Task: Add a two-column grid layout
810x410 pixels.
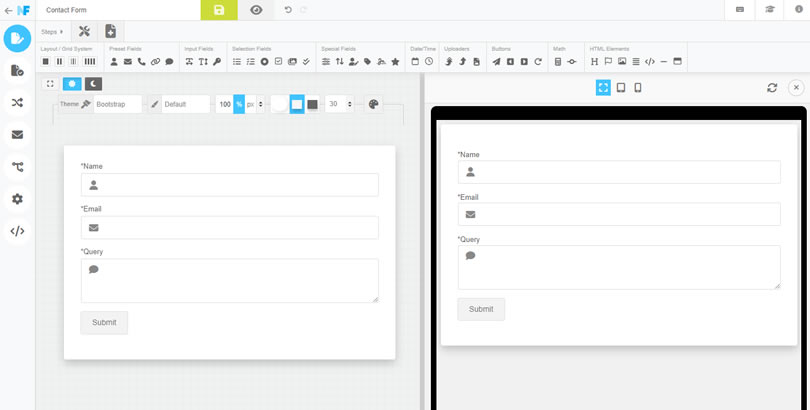Action: (x=59, y=61)
